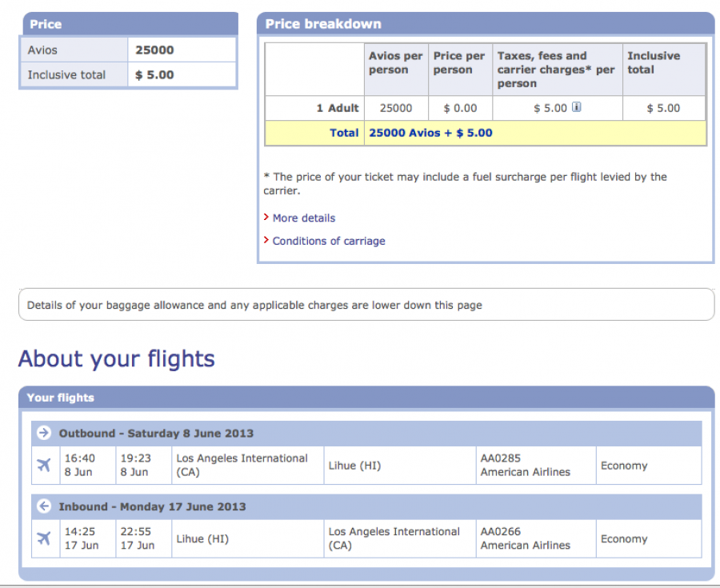Open the More details link

coord(304,218)
